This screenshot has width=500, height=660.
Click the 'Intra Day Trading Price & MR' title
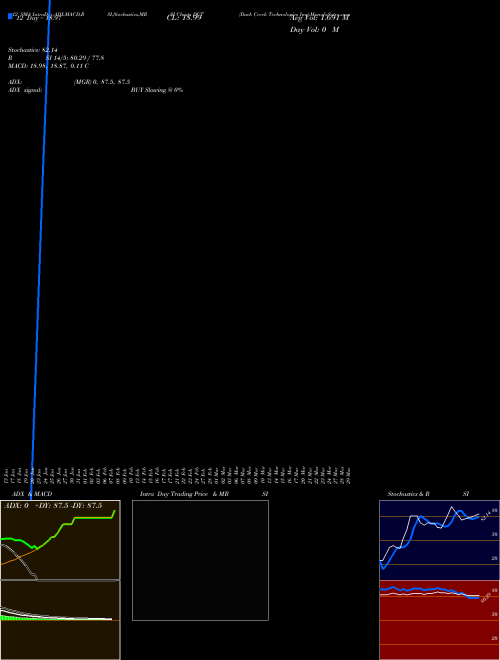(184, 494)
